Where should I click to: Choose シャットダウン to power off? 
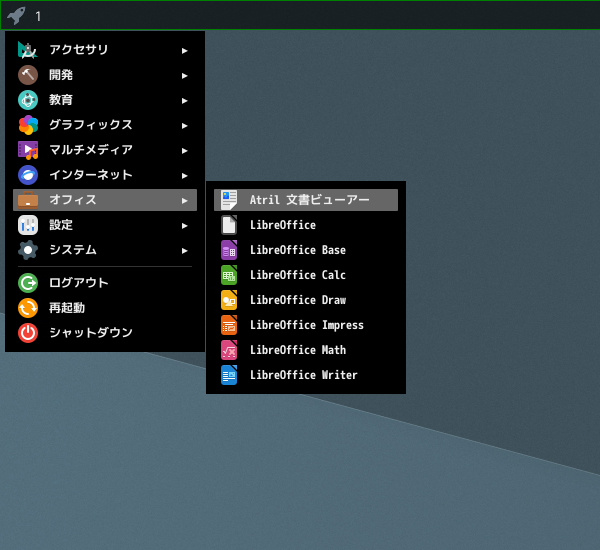pos(105,333)
